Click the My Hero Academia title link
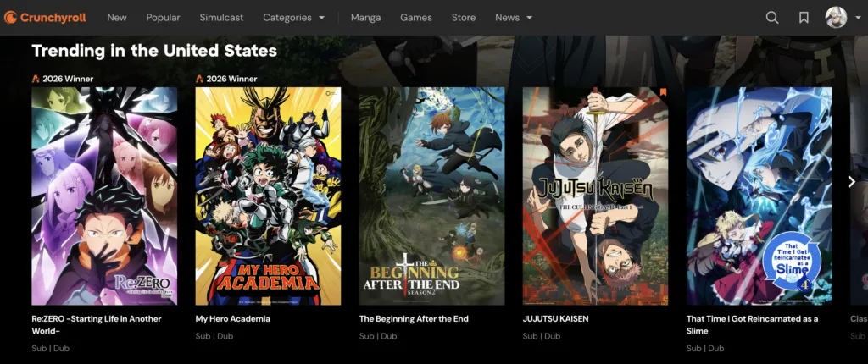This screenshot has width=868, height=364. (232, 319)
